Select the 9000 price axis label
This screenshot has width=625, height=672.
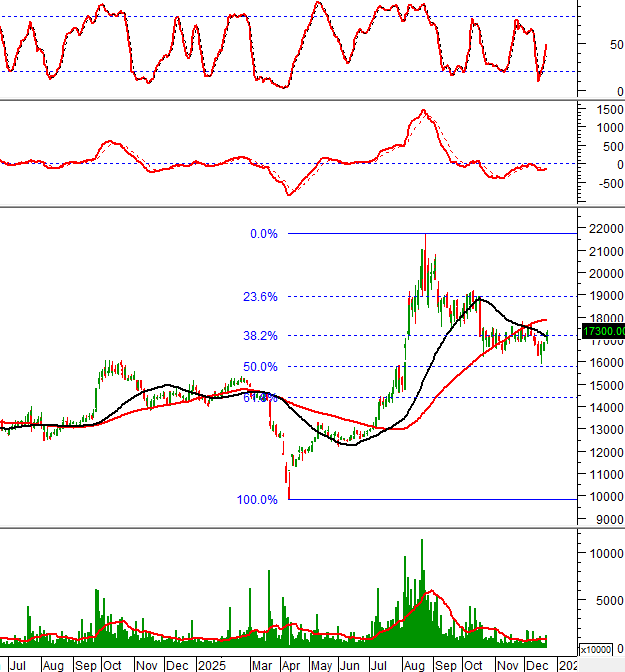606,520
